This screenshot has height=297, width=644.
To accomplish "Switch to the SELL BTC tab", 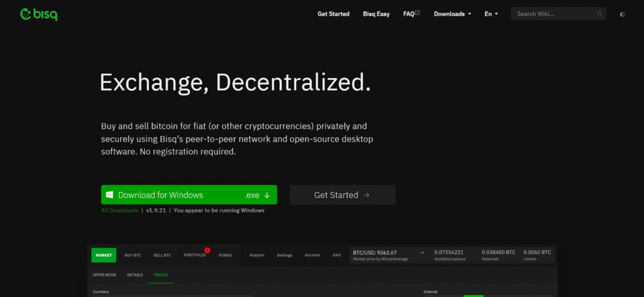I will click(x=162, y=255).
